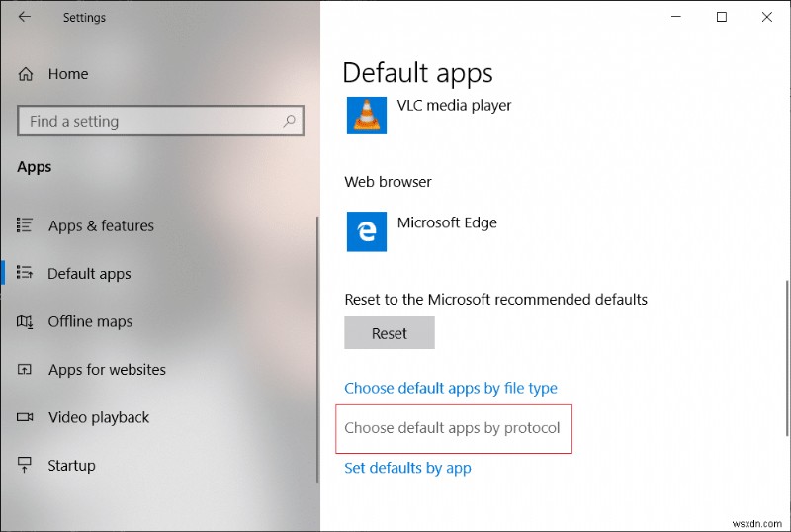Viewport: 791px width, 532px height.
Task: Click the Default apps page title
Action: (417, 73)
